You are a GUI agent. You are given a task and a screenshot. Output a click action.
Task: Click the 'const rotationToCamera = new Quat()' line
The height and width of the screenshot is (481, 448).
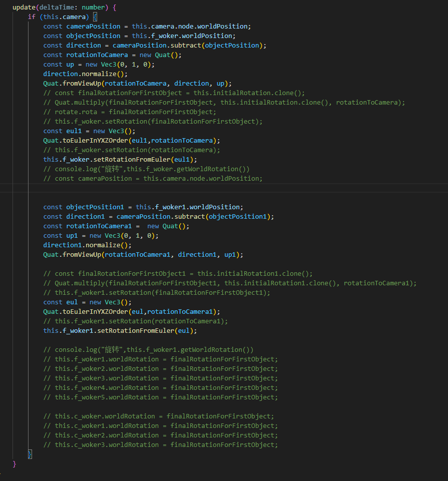pos(112,55)
